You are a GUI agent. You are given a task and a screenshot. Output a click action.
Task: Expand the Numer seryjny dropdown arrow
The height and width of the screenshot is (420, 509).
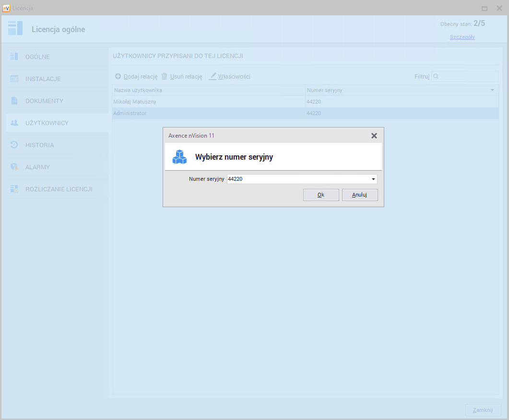coord(373,179)
